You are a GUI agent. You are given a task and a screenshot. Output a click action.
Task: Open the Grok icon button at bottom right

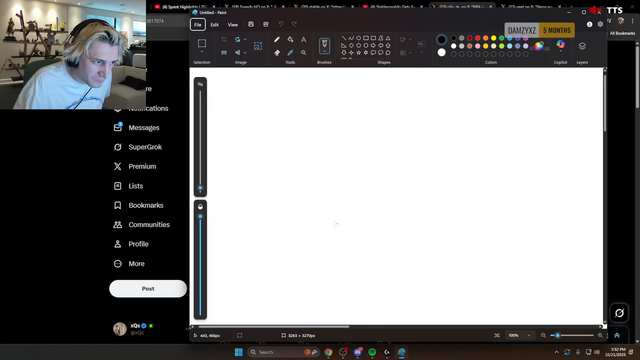619,313
